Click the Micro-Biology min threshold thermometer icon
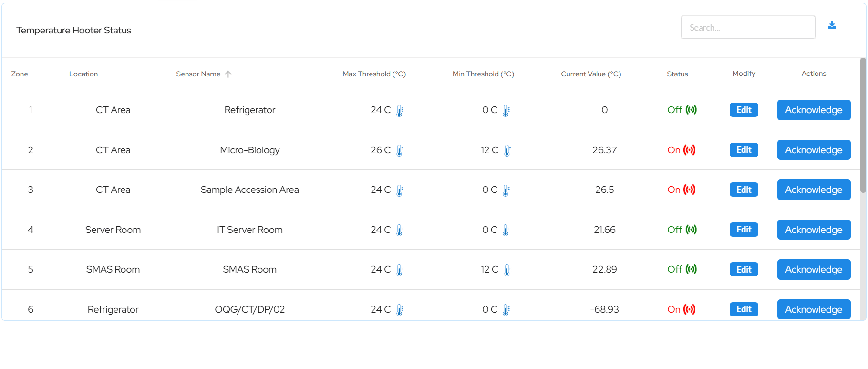Viewport: 868px width, 369px height. pyautogui.click(x=507, y=151)
